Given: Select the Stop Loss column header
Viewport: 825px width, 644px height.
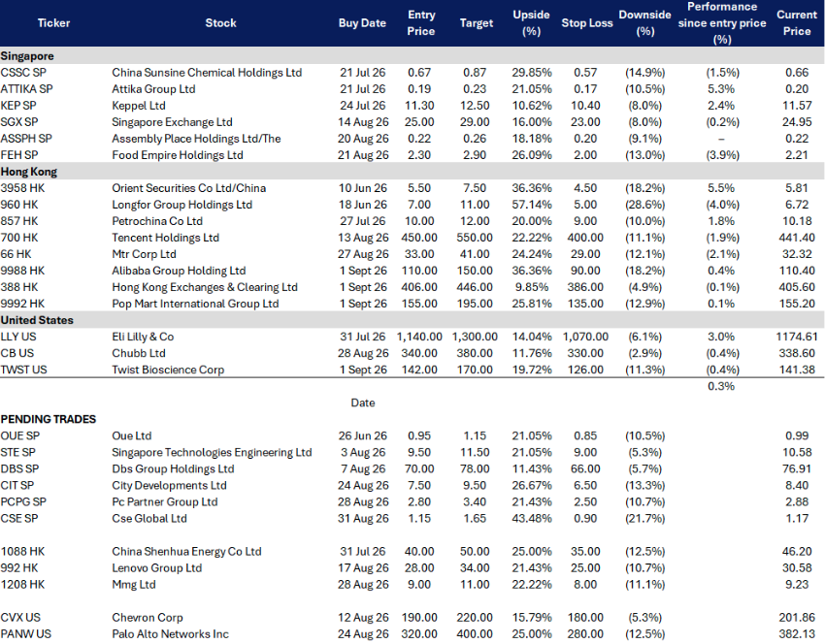Looking at the screenshot, I should pos(586,23).
